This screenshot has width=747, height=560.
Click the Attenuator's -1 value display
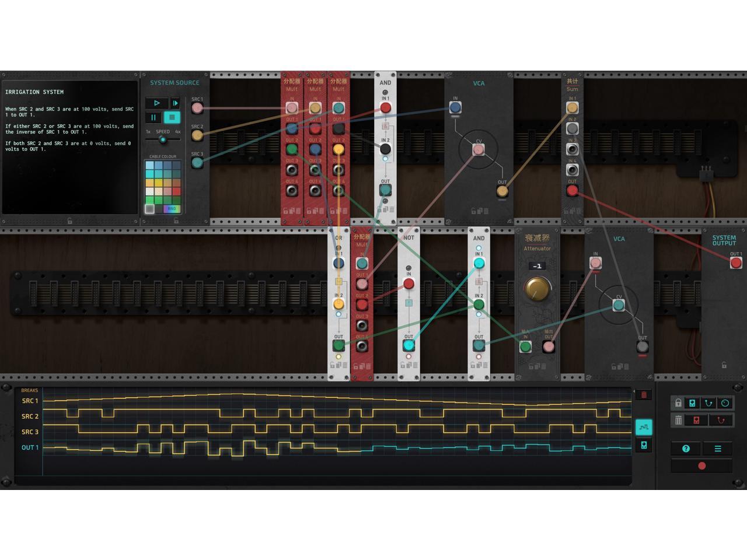click(x=537, y=266)
